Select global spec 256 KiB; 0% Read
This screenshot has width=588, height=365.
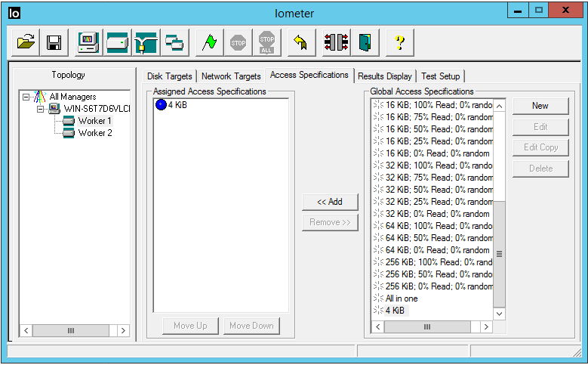click(x=439, y=286)
